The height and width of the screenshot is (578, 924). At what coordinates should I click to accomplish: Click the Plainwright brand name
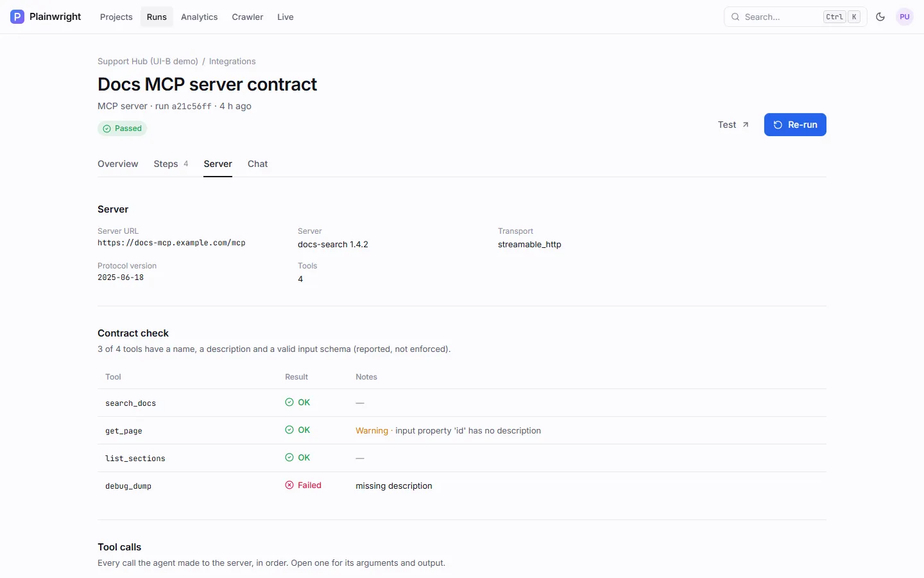(55, 17)
